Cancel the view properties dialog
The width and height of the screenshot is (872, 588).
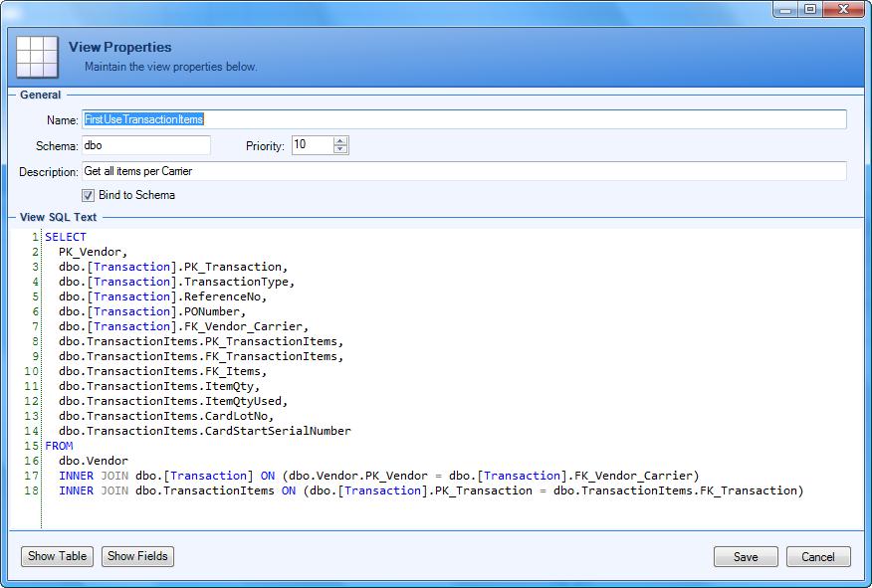pyautogui.click(x=818, y=557)
